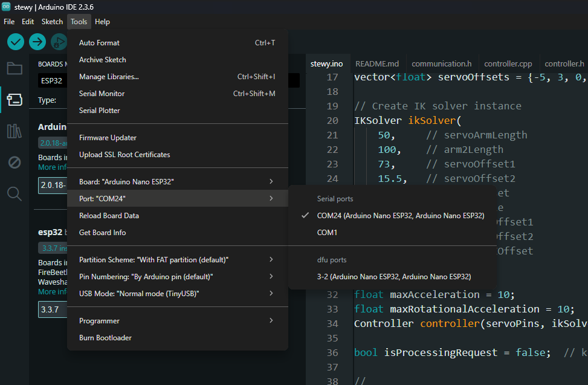Viewport: 588px width, 385px height.
Task: Expand Programmer submenu
Action: click(x=178, y=320)
